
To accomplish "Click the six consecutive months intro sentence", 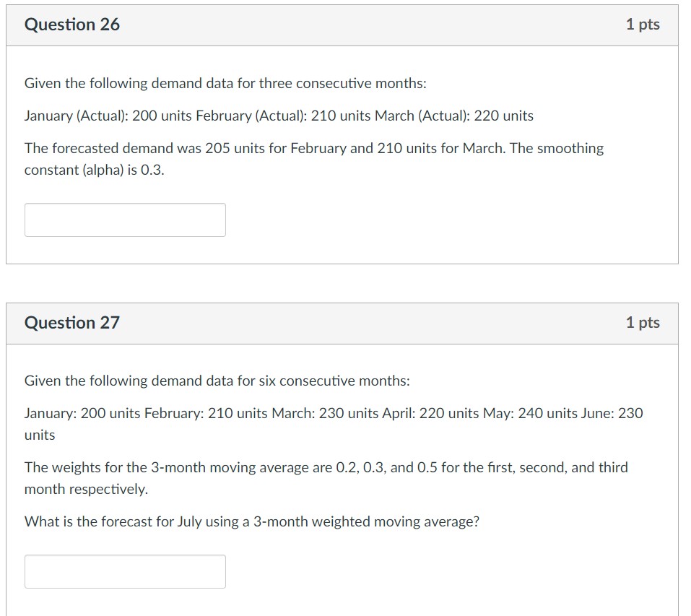I will pos(217,381).
